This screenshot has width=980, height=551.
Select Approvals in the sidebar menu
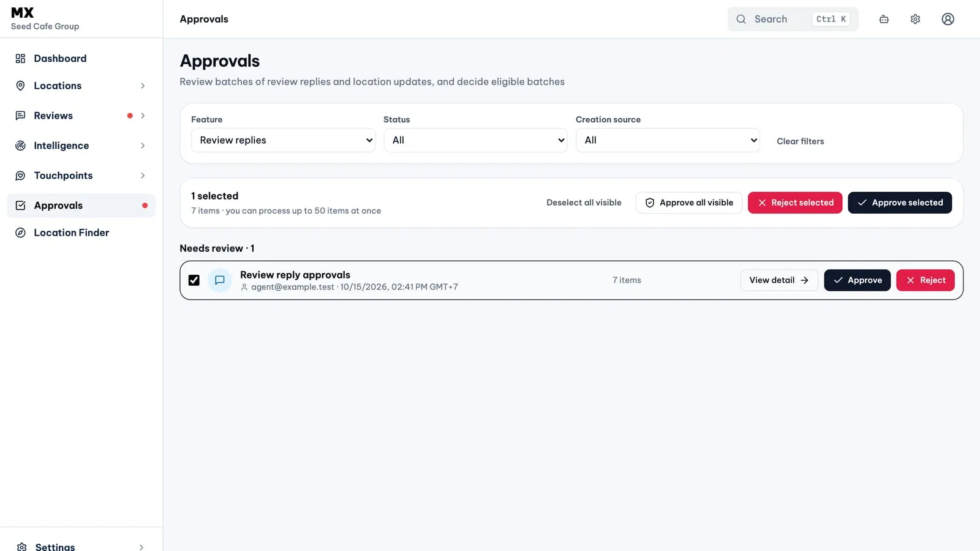click(81, 206)
